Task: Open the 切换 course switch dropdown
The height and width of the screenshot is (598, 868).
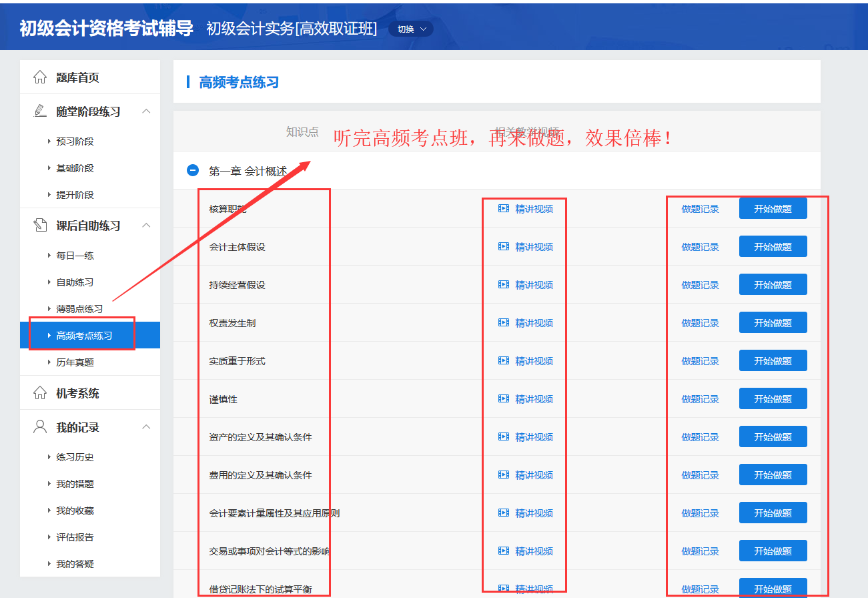Action: click(410, 29)
